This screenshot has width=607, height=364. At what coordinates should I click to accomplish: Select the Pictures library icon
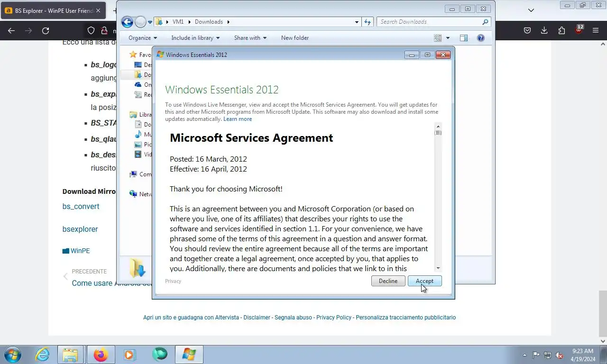coord(138,145)
